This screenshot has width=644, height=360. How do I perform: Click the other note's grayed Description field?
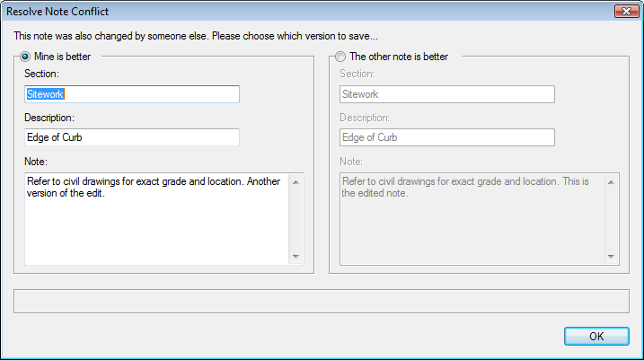click(447, 137)
